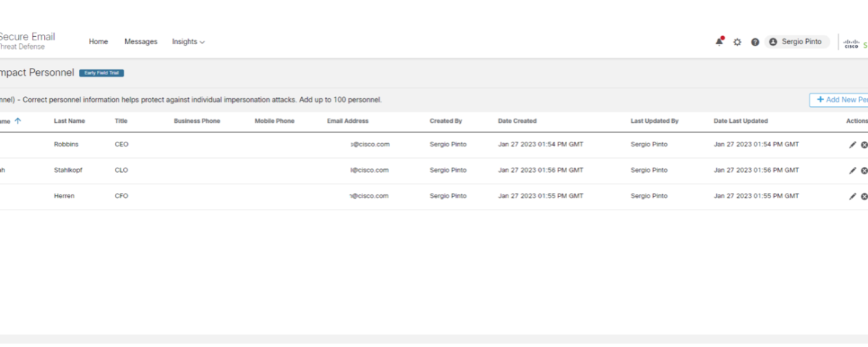Select the Herren last name cell
The width and height of the screenshot is (868, 347).
64,196
